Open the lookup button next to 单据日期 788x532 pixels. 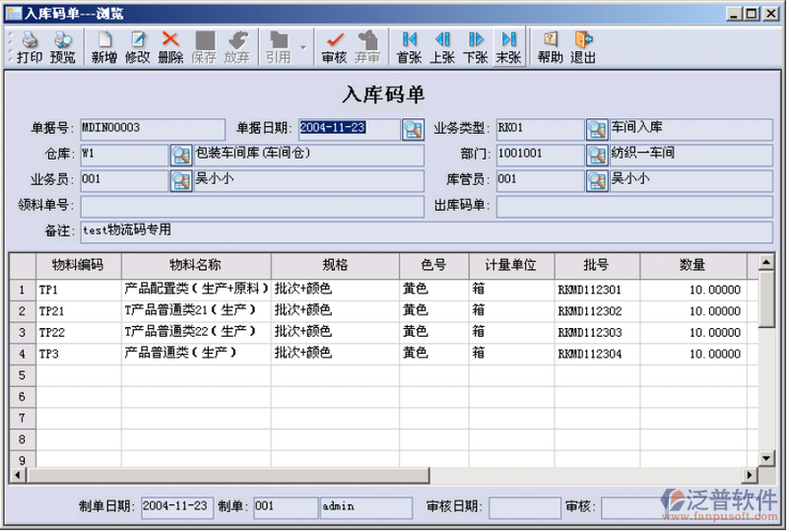[413, 129]
